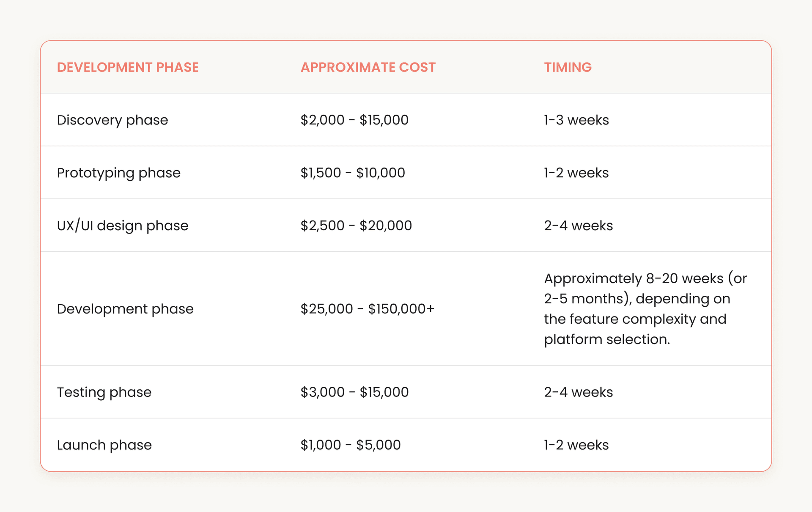Screen dimensions: 812x512
Task: Click the Launch phase 1-2 weeks cell
Action: pyautogui.click(x=576, y=445)
